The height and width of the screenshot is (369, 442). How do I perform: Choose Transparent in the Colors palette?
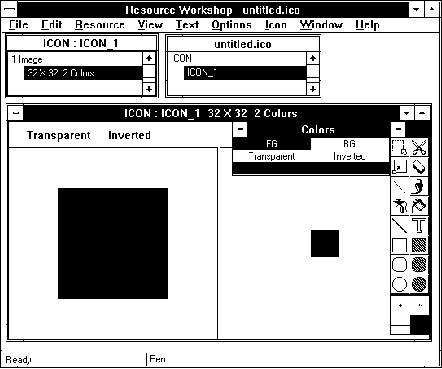tap(272, 156)
